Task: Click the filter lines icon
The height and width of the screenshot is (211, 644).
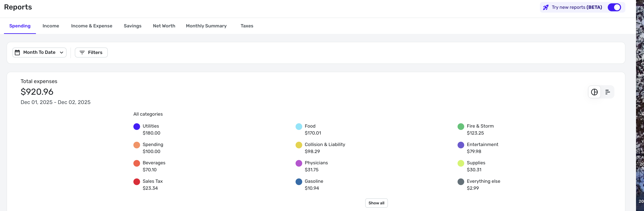Action: click(82, 53)
